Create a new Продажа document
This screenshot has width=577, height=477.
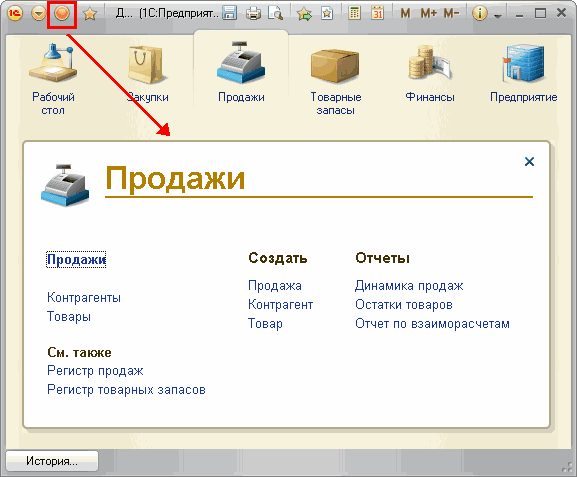(x=275, y=286)
